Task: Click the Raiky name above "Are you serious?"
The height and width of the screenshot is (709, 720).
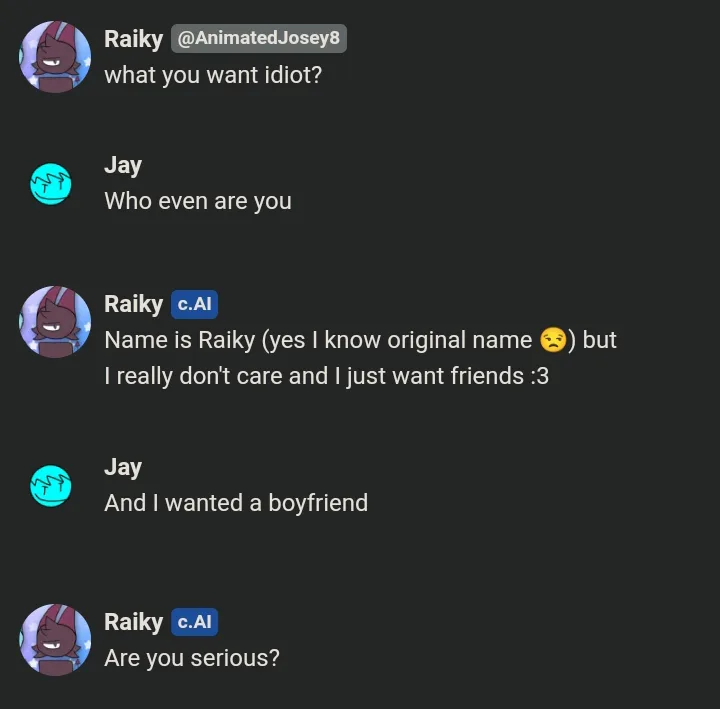Action: click(x=133, y=622)
